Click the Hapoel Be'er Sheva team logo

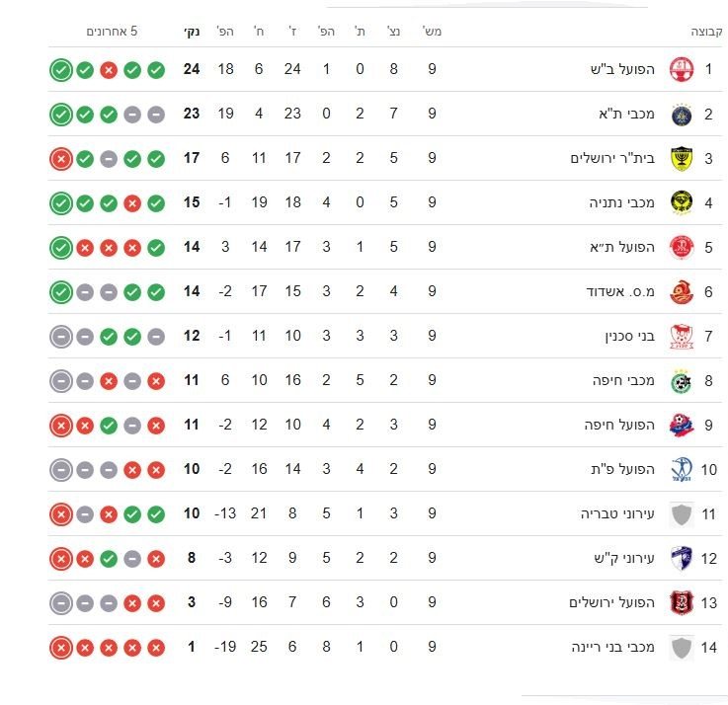tap(681, 70)
